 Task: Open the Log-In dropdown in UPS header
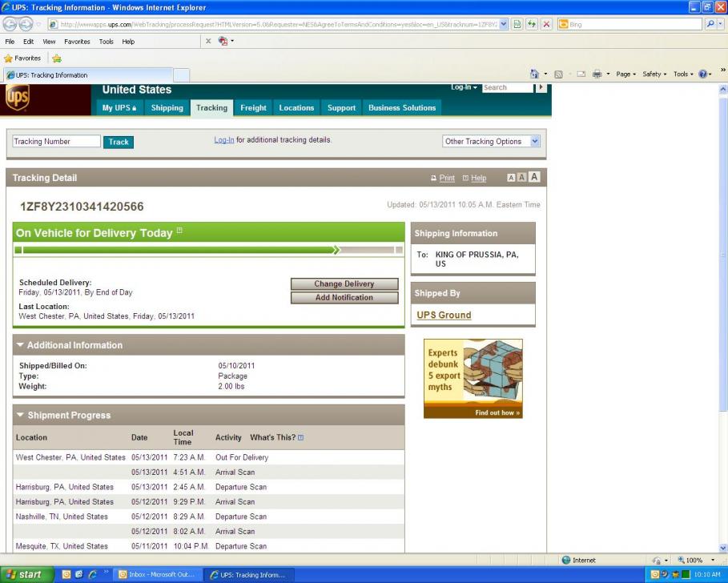[x=464, y=87]
